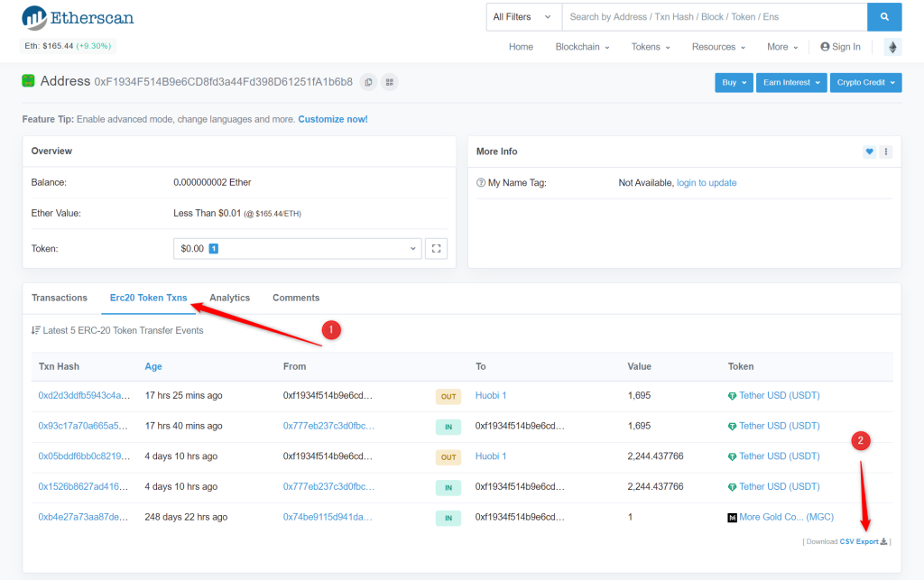Click the heart favorite icon in More Info

click(869, 152)
